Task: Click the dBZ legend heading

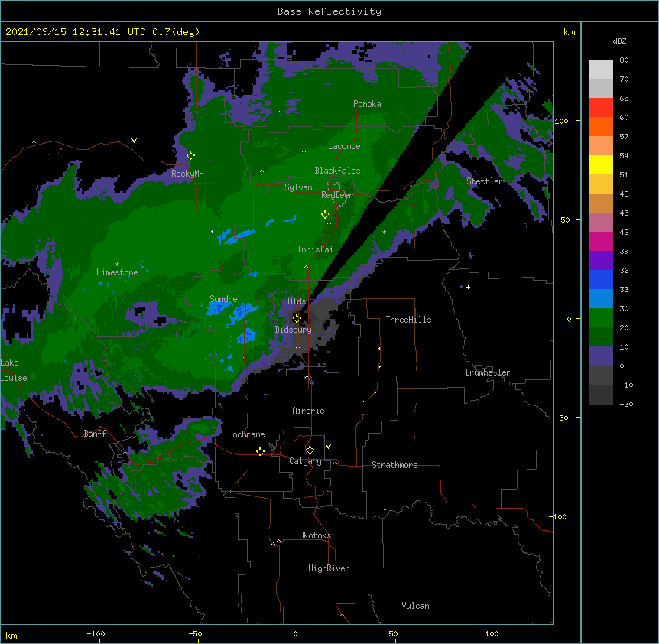Action: (619, 41)
